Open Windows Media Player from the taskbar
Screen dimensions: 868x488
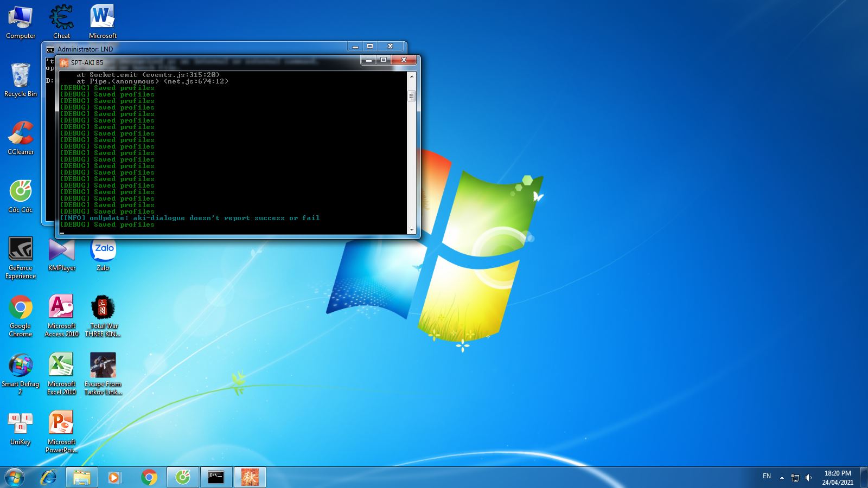coord(114,477)
